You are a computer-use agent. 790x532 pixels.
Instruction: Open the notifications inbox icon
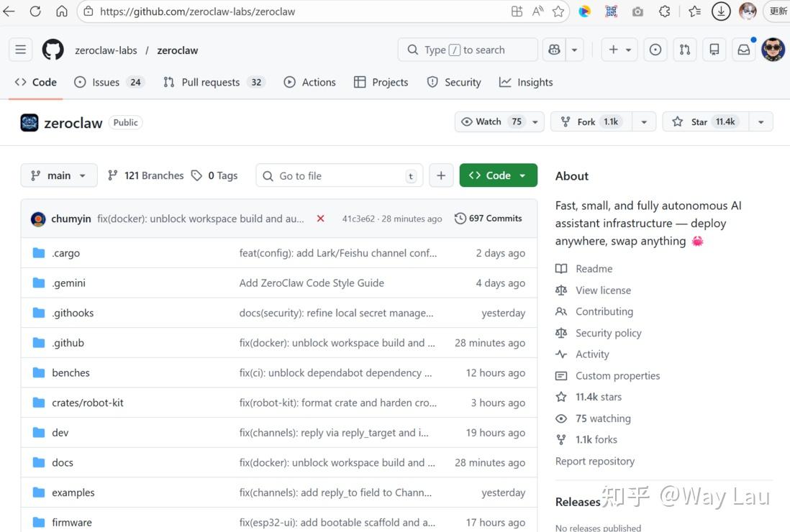point(743,50)
